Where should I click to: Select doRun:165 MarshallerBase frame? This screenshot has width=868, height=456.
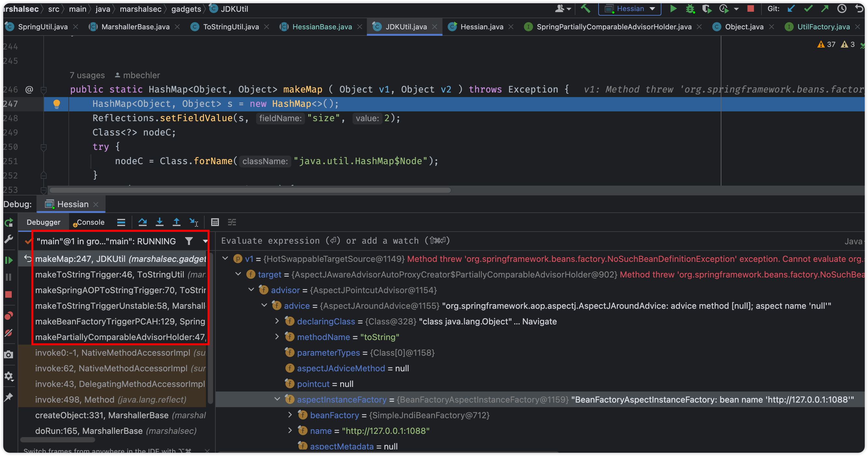(x=112, y=430)
